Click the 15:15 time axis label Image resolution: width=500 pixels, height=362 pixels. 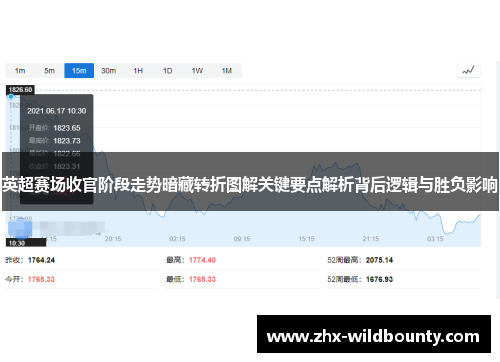coord(306,239)
